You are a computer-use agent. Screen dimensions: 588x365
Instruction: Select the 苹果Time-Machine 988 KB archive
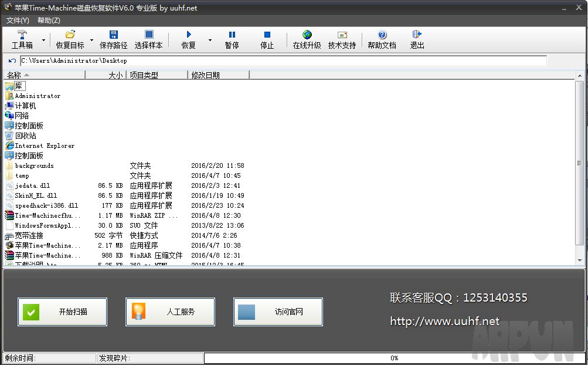pyautogui.click(x=43, y=255)
